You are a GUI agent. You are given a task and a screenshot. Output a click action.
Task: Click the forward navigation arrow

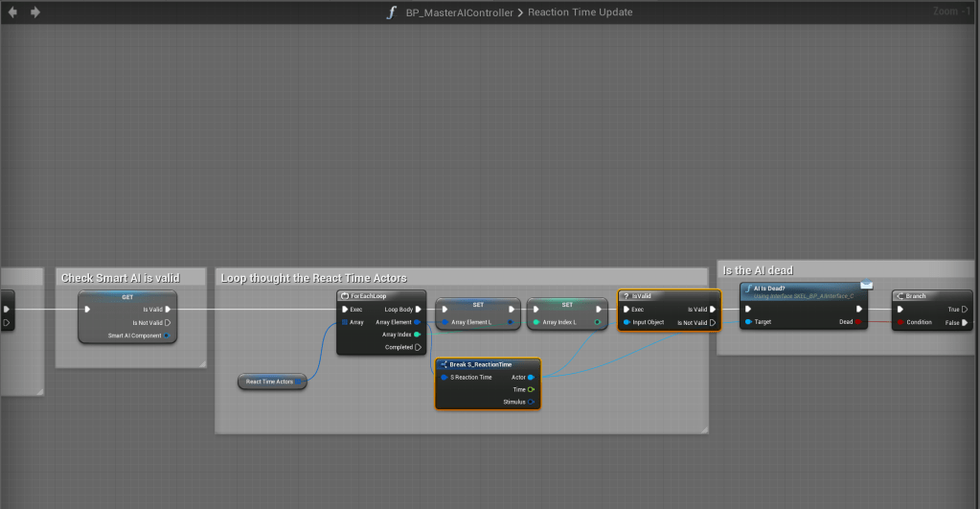(x=35, y=12)
